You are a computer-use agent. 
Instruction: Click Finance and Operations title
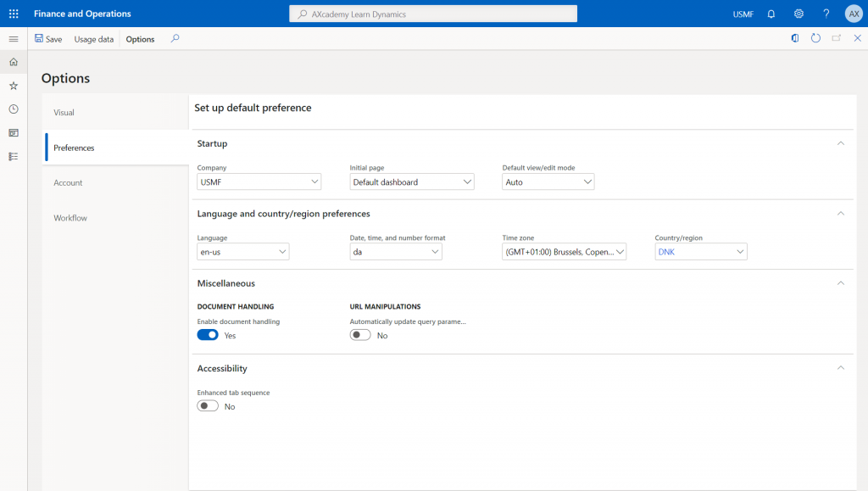tap(82, 14)
